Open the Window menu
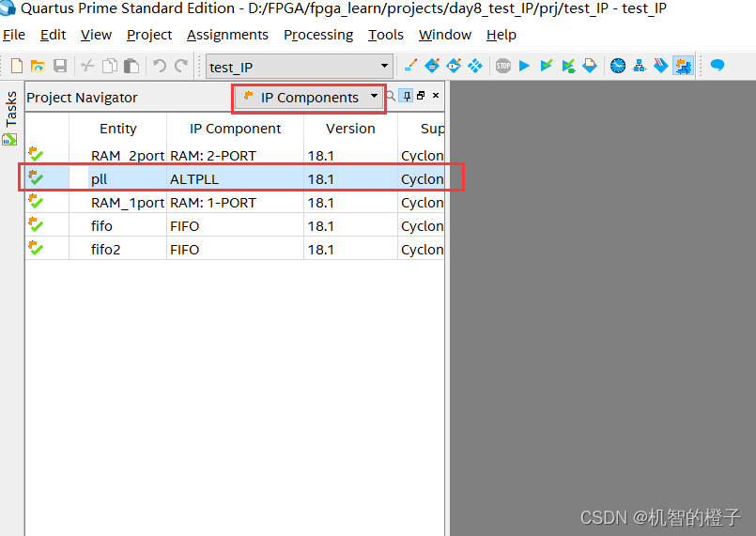756x536 pixels. pos(445,35)
